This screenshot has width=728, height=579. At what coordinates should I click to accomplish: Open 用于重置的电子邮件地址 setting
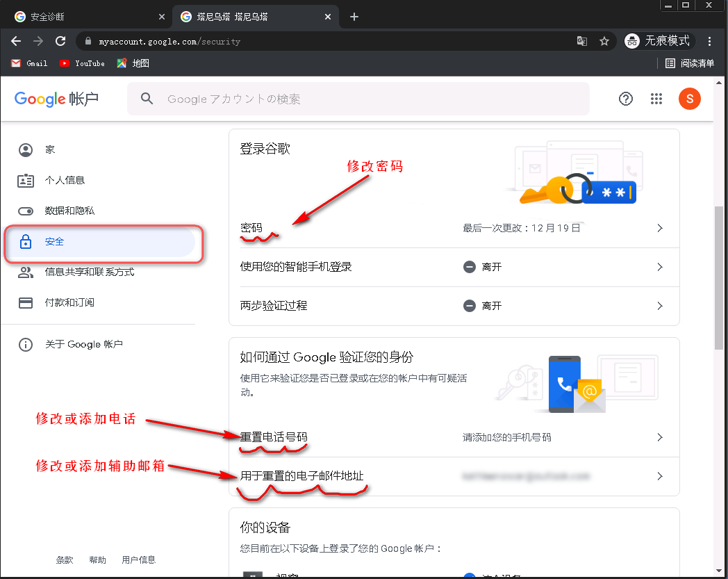[454, 476]
